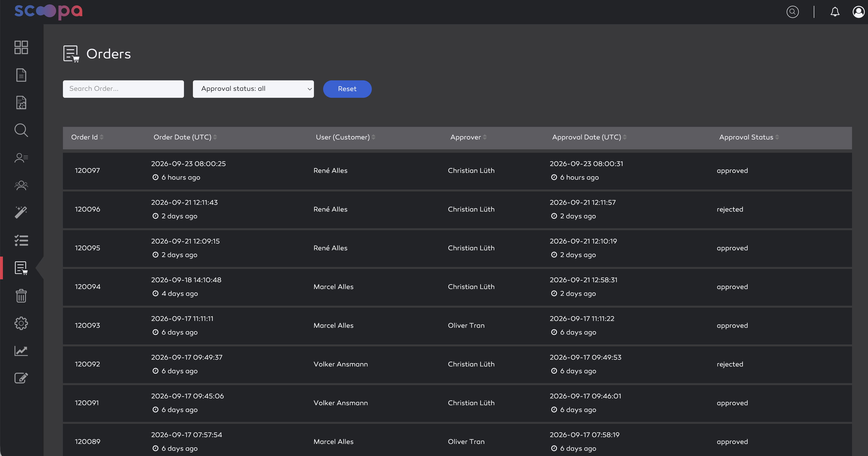Click Oliver Tran approver in order 120093 row
Viewport: 868px width, 456px height.
pos(466,326)
